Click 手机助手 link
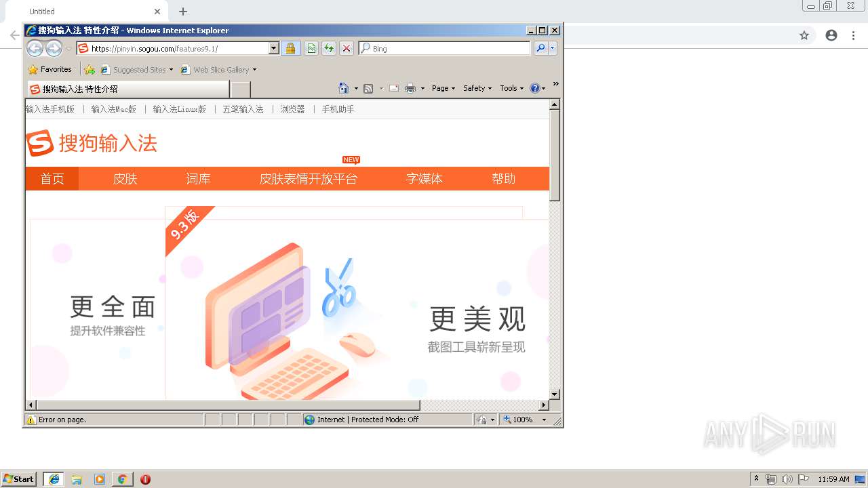Screen dimensions: 868x488 [x=338, y=109]
